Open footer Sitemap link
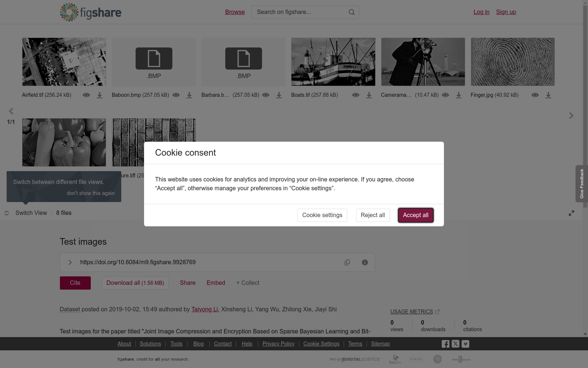The width and height of the screenshot is (588, 368). click(380, 344)
